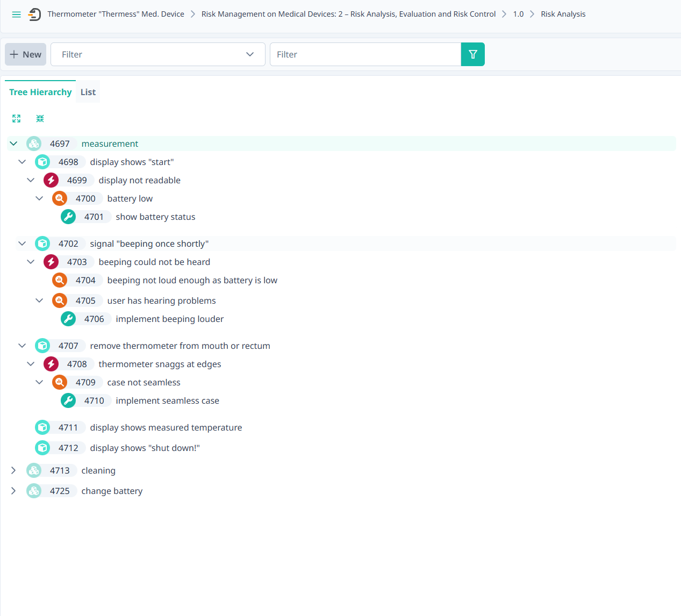Click the New button
The height and width of the screenshot is (616, 681).
click(26, 54)
